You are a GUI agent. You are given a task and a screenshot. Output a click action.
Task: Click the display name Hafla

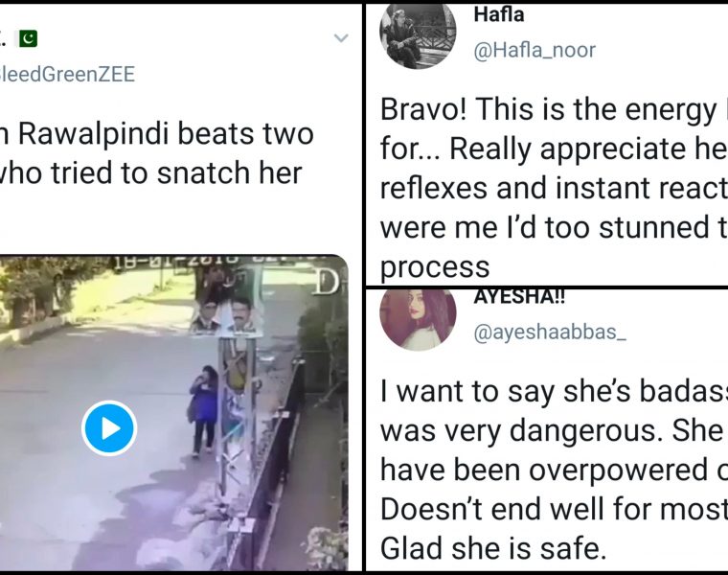click(499, 14)
